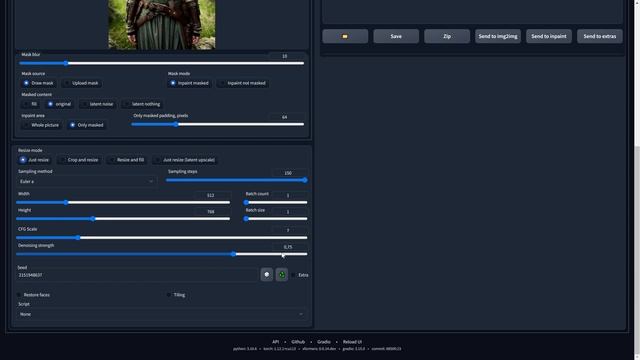Open the Sampling method dropdown

(x=86, y=181)
